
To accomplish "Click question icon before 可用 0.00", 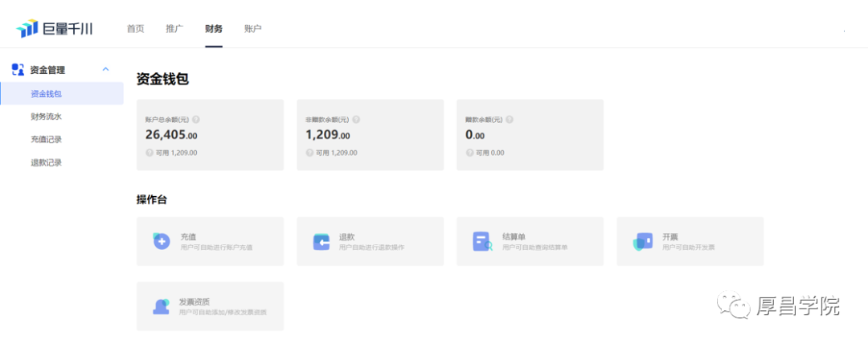I will (469, 153).
